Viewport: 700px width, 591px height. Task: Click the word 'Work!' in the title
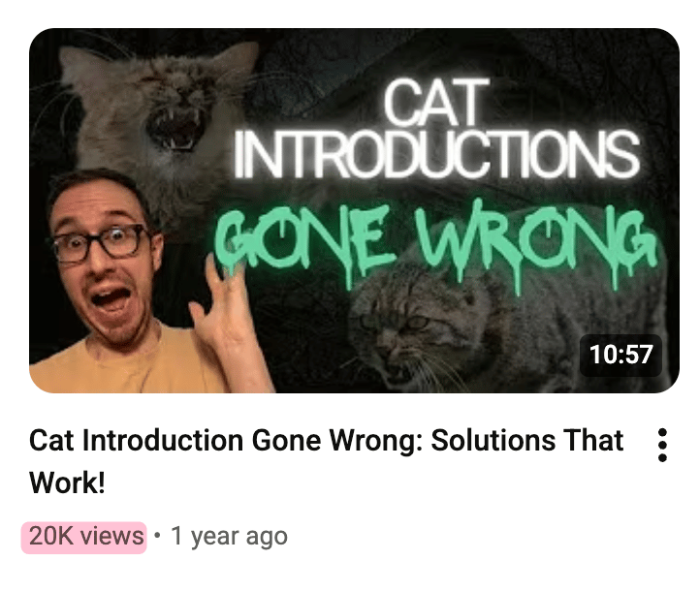pyautogui.click(x=68, y=483)
